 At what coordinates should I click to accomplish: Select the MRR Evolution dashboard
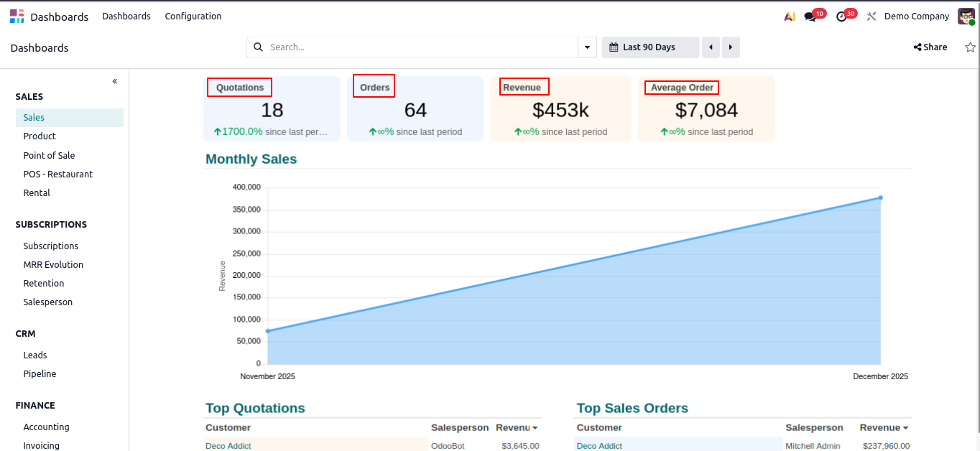[x=53, y=265]
